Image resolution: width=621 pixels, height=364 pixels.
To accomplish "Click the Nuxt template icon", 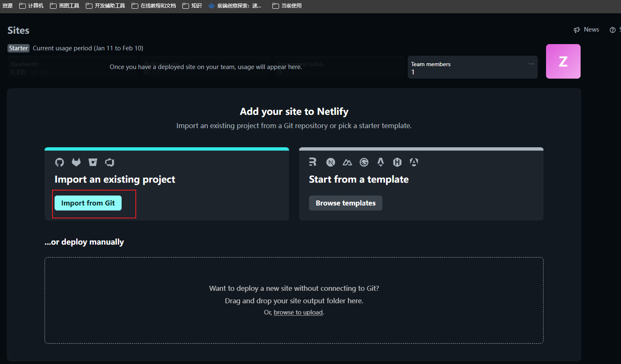I will pyautogui.click(x=347, y=162).
